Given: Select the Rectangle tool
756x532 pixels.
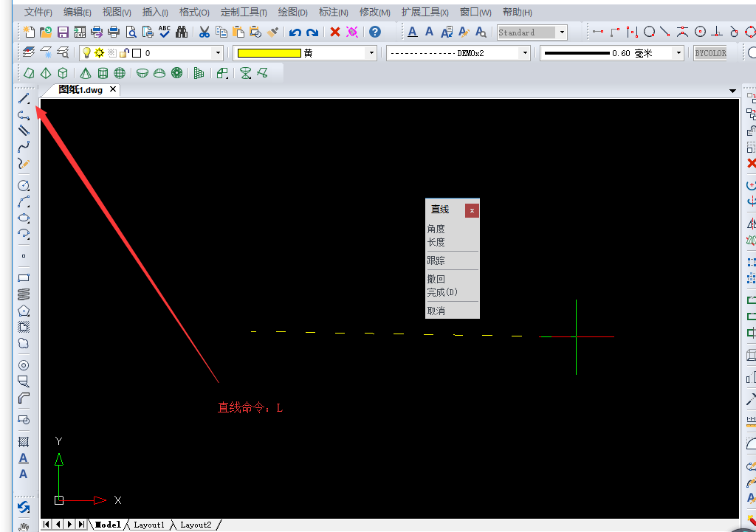Looking at the screenshot, I should tap(24, 277).
